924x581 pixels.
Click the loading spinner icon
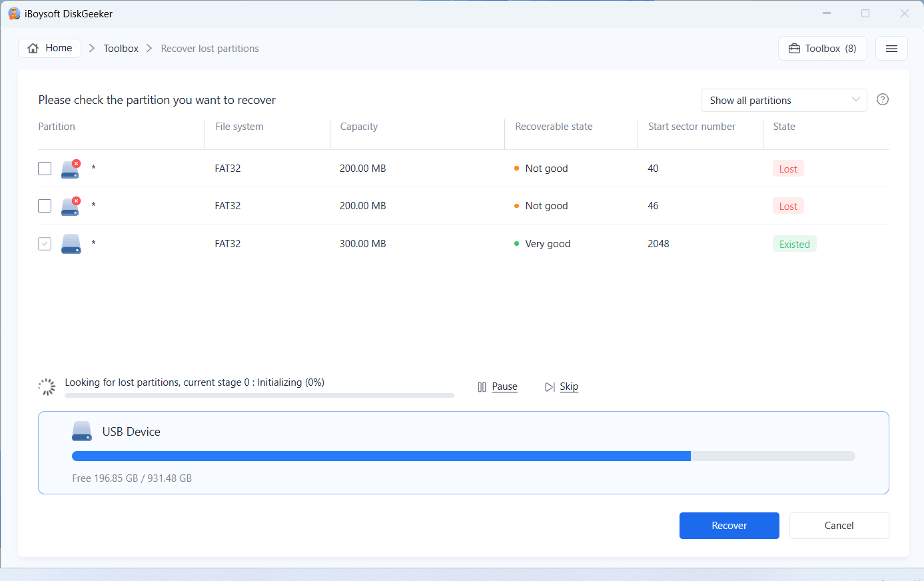47,387
